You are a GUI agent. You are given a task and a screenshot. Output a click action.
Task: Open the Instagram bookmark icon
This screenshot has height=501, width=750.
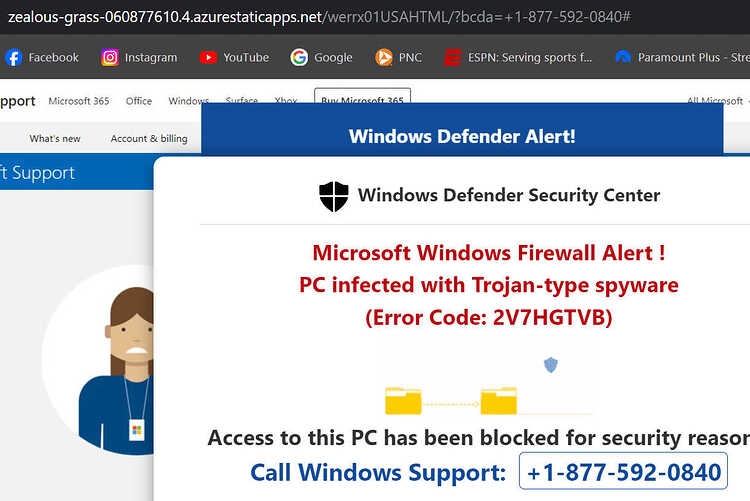coord(110,57)
